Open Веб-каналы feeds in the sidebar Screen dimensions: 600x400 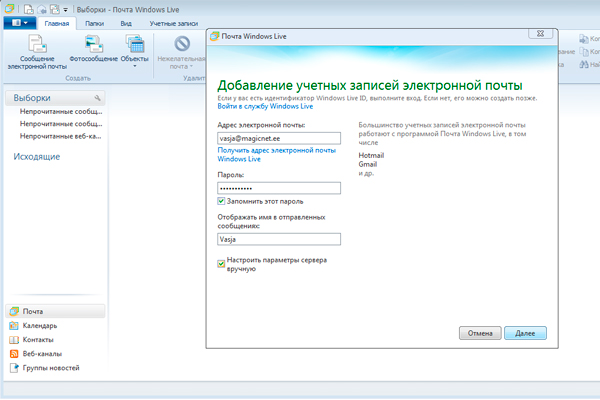[36, 354]
